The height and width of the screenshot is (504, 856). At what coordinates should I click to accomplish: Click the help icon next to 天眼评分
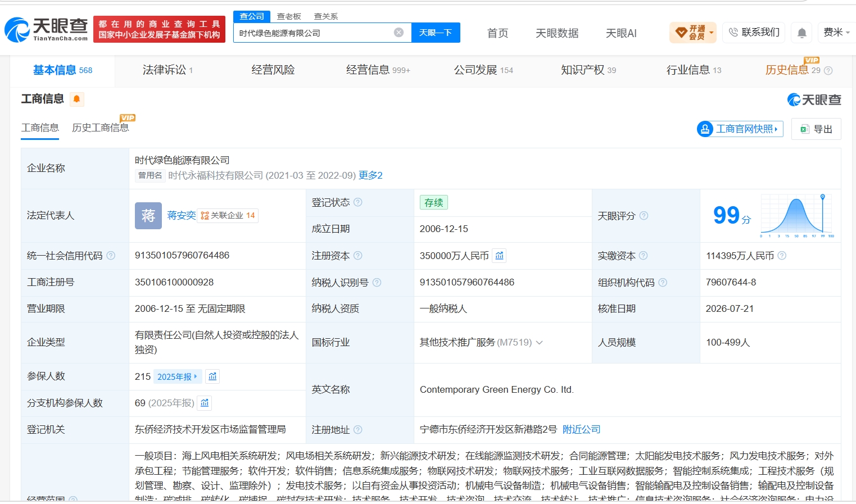[x=644, y=216]
